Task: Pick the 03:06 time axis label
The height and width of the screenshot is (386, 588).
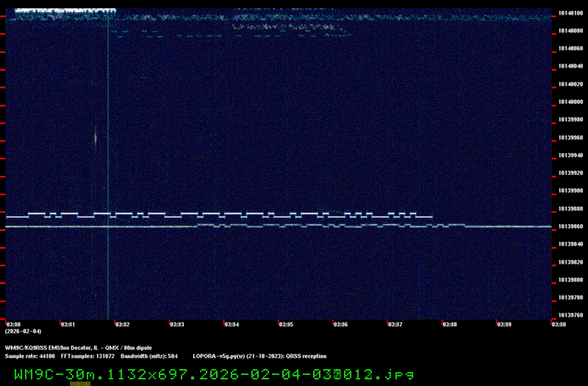Action: point(340,324)
